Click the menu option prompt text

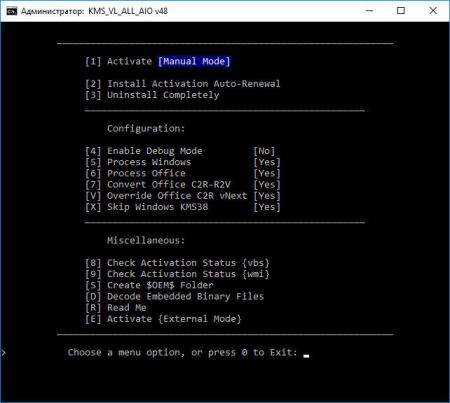(x=182, y=353)
